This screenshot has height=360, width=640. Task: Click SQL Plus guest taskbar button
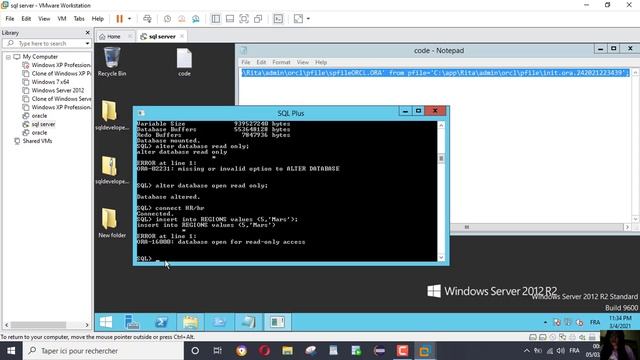278,322
